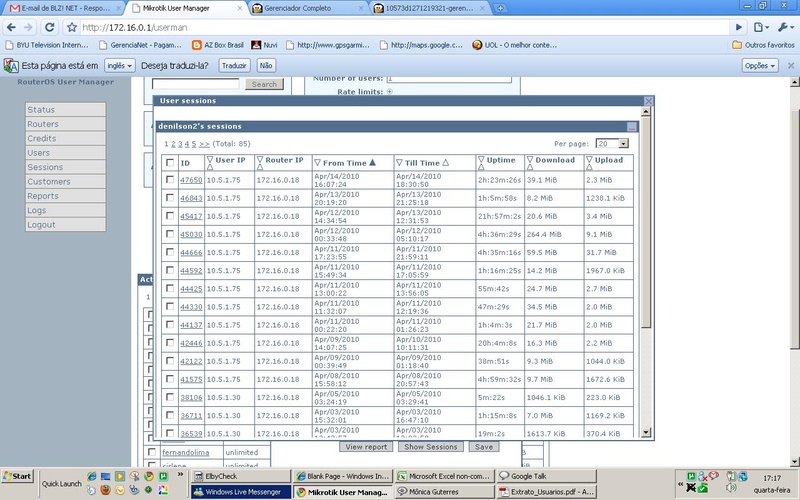This screenshot has height=500, width=800.
Task: Sort Till Time descending triangle
Action: coord(399,163)
